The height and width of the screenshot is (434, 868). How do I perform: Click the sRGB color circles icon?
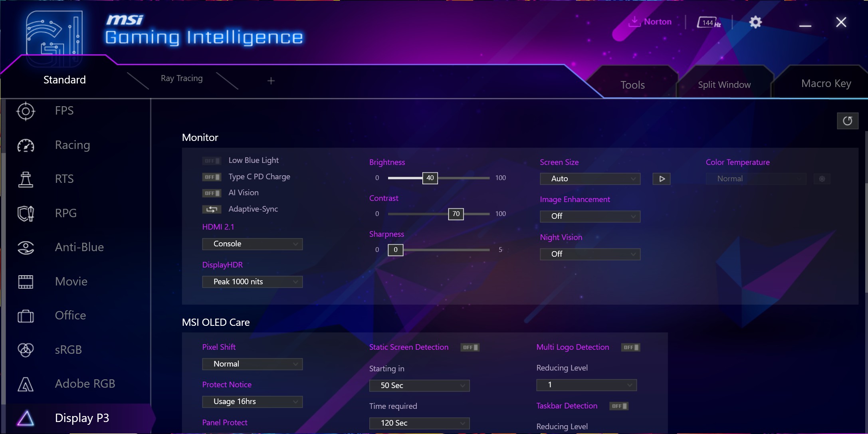point(26,350)
